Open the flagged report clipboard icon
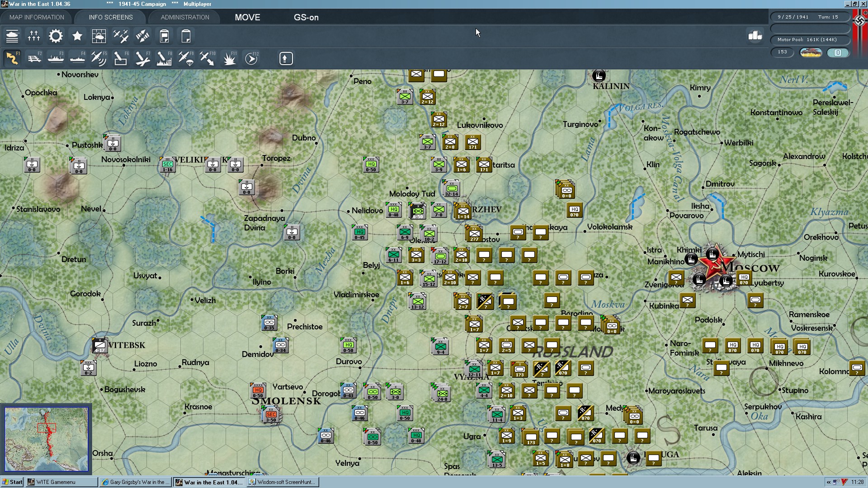The image size is (868, 488). (164, 36)
